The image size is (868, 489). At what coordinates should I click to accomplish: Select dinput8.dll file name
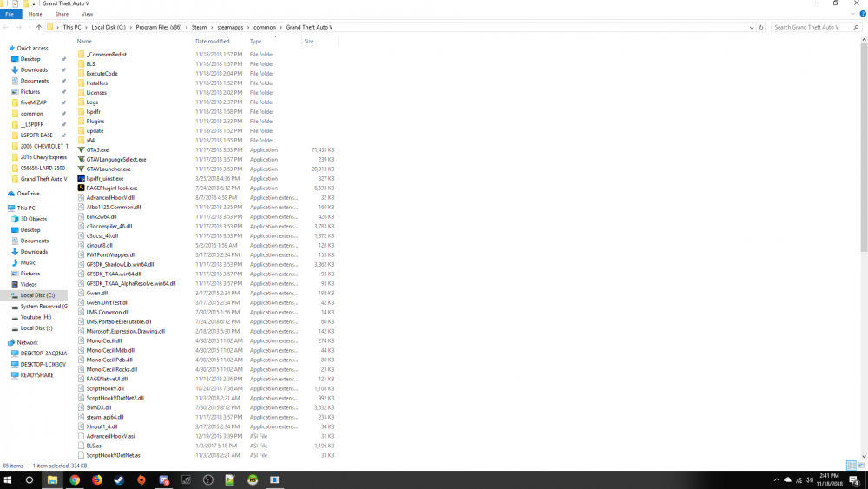pos(99,245)
